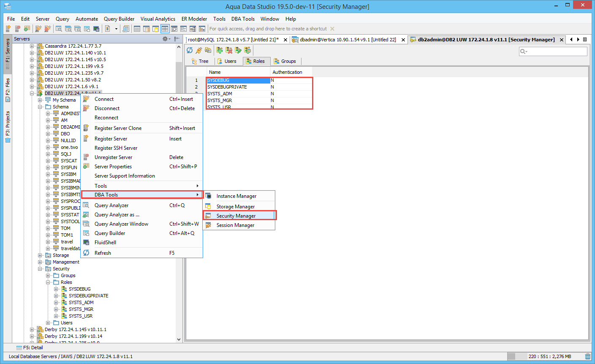Viewport: 595px width, 364px height.
Task: Open the tab list menu icon
Action: click(x=585, y=39)
